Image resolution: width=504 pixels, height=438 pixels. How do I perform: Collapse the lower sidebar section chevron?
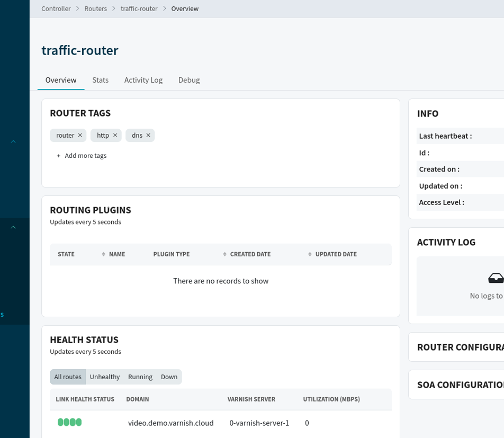(13, 227)
